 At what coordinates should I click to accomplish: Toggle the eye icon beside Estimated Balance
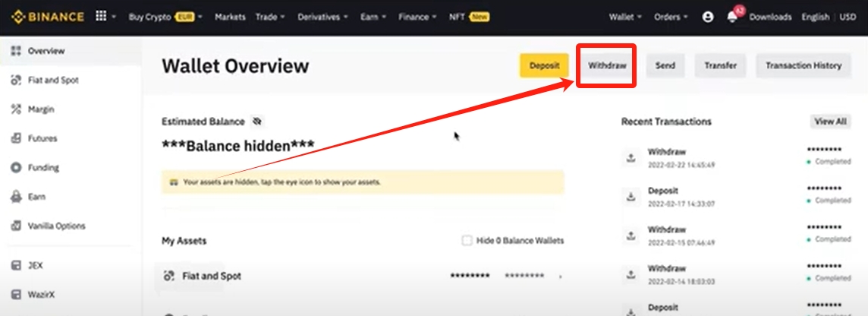tap(257, 122)
